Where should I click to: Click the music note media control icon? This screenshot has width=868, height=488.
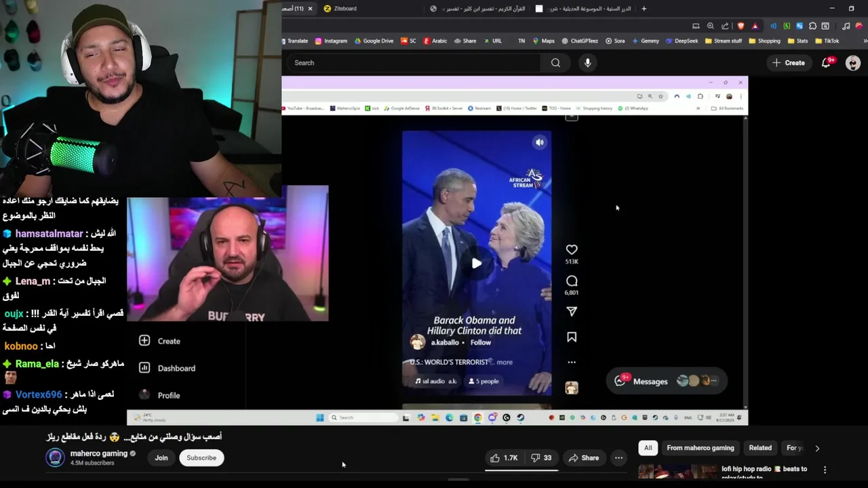[x=846, y=26]
